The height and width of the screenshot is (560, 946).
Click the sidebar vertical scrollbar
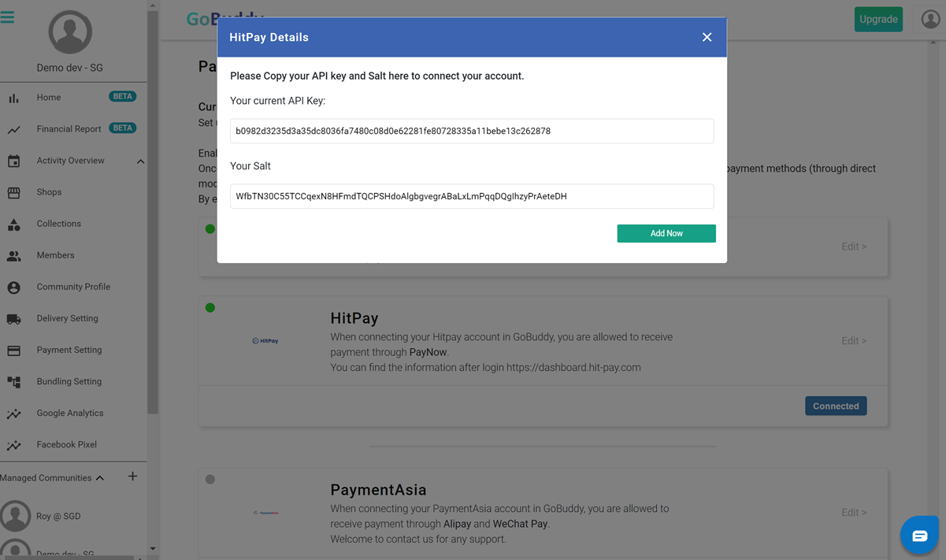click(153, 212)
